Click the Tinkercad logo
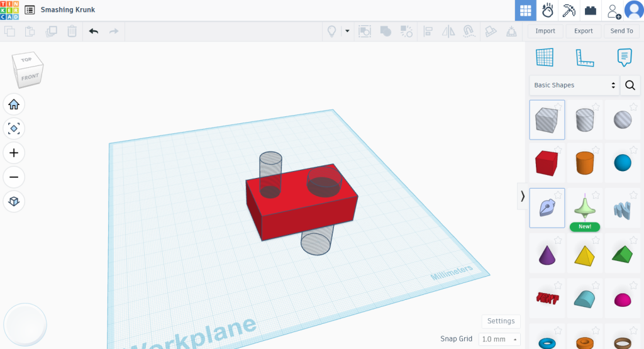The height and width of the screenshot is (349, 644). (11, 10)
